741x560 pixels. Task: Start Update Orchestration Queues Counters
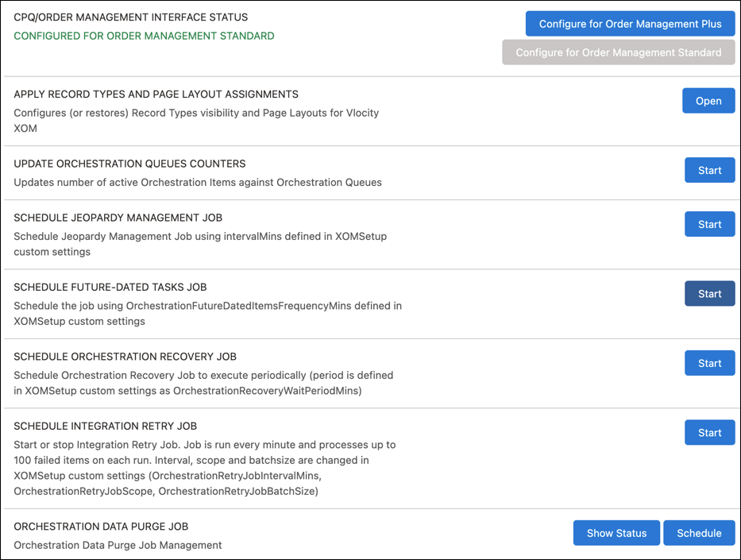point(710,170)
